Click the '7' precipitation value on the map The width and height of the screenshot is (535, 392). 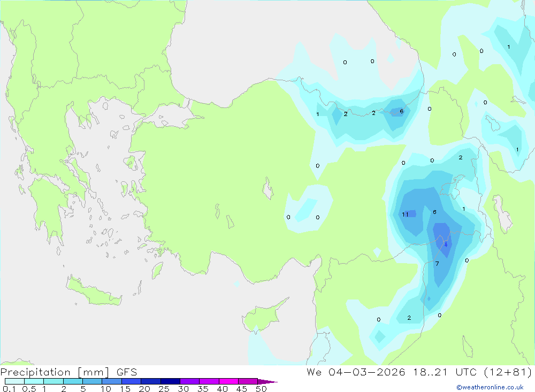point(437,264)
